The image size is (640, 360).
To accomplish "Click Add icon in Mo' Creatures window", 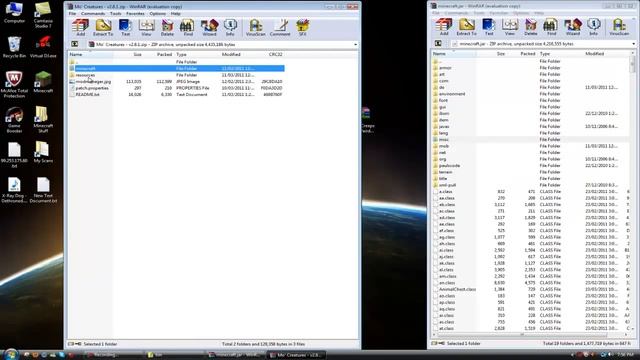I will (x=80, y=27).
